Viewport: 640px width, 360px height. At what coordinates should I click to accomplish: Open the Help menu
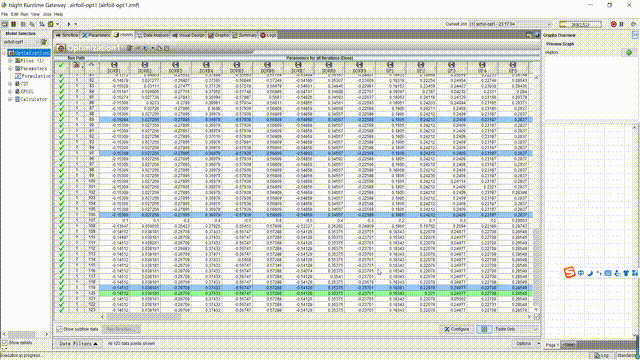58,14
